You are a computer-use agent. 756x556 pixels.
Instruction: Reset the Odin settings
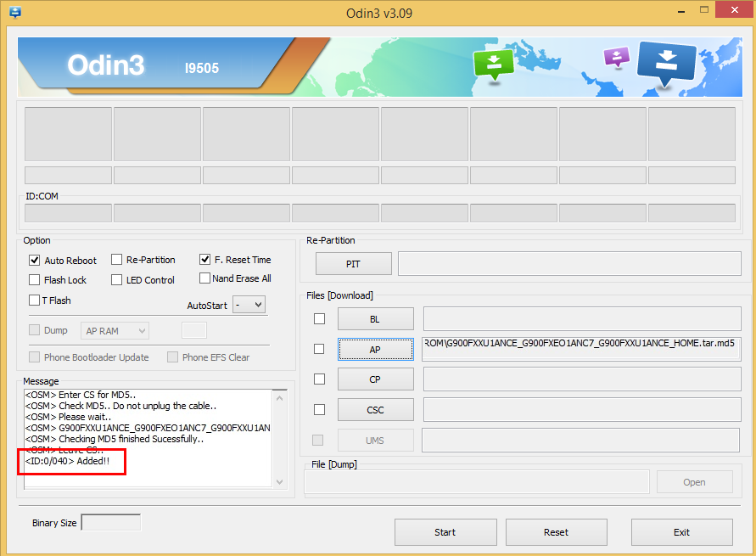pyautogui.click(x=557, y=532)
